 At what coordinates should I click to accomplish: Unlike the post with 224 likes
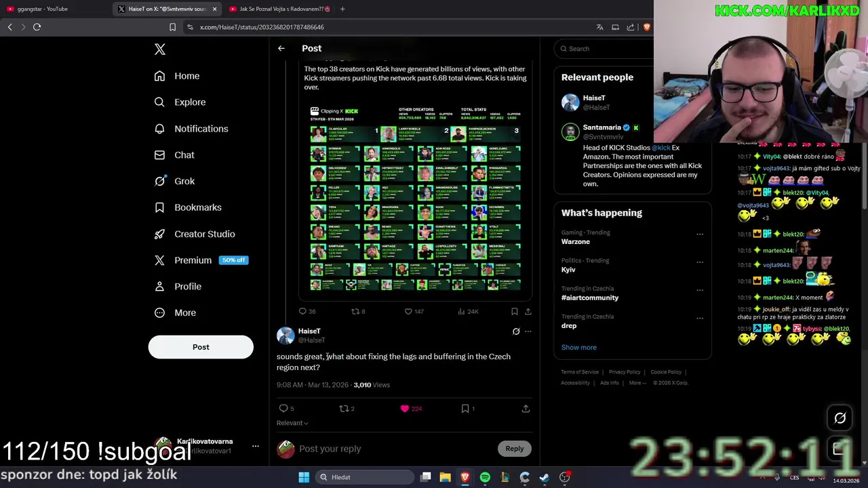[411, 409]
